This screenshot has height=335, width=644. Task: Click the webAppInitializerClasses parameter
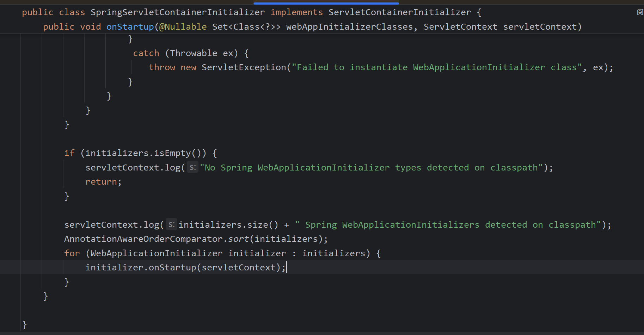pos(349,27)
